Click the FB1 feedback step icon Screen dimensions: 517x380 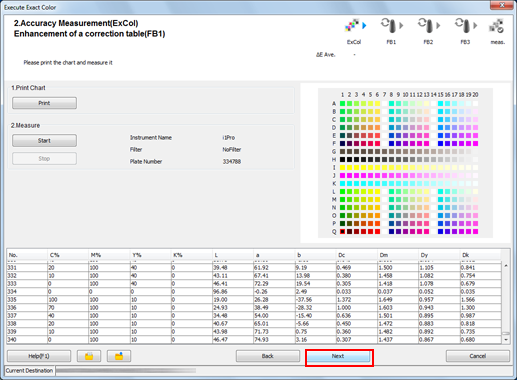click(389, 25)
